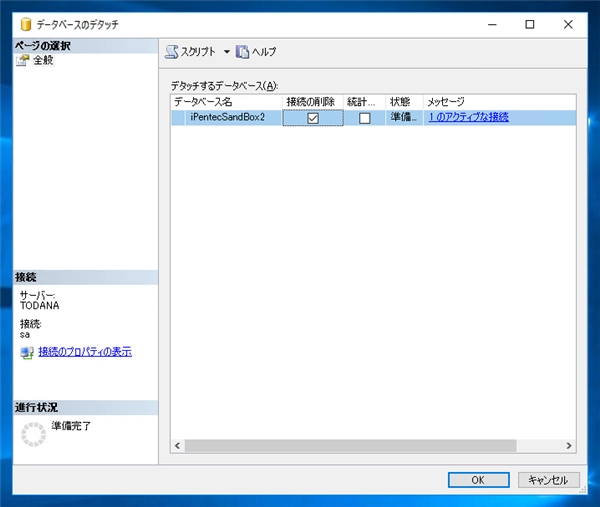Viewport: 600px width, 507px height.
Task: Select the 全般 page icon
Action: coord(22,60)
